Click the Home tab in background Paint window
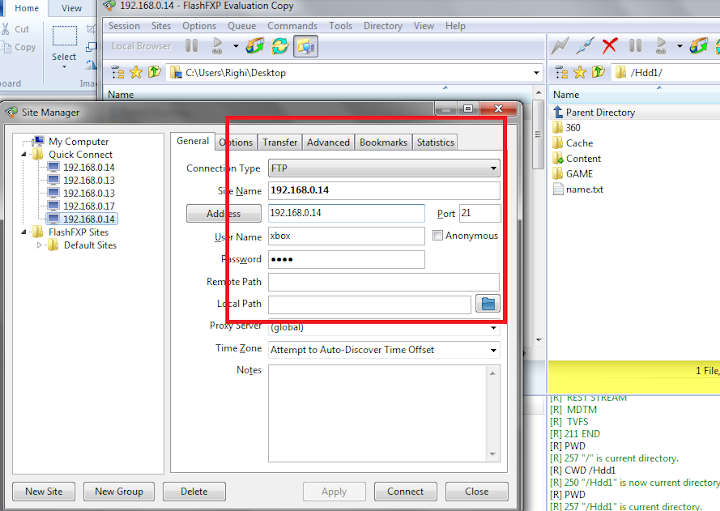The width and height of the screenshot is (720, 511). 27,8
